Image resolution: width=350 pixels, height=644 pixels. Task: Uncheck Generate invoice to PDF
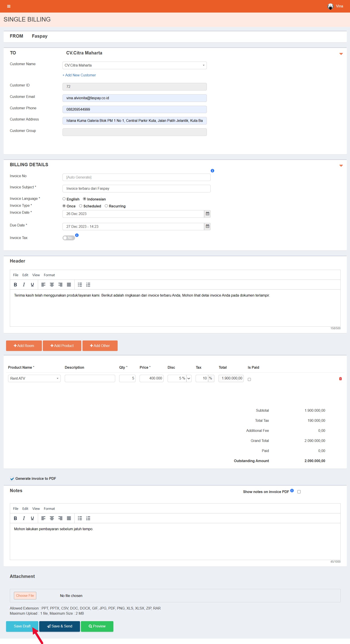coord(12,479)
